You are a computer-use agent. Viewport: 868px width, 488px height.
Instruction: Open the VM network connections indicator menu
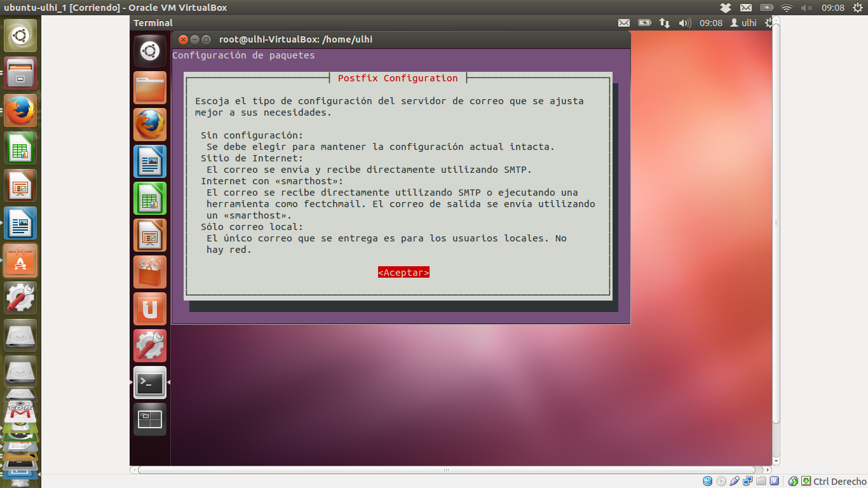(665, 23)
